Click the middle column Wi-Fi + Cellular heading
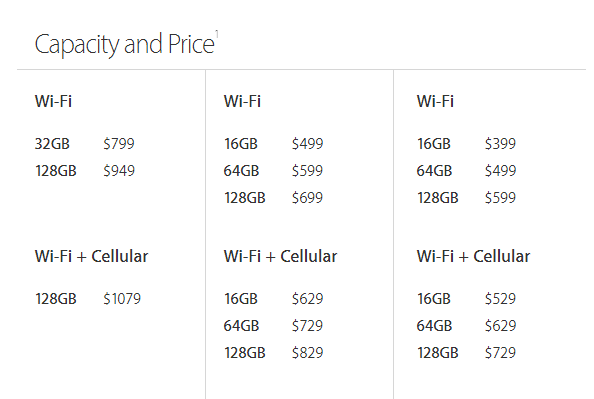 point(280,257)
